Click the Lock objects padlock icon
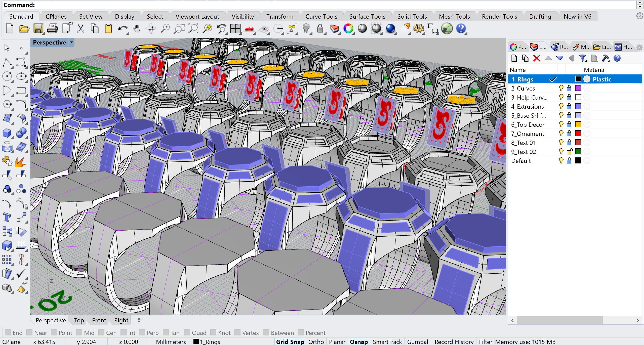Screen dimensions: 644x345 (320, 29)
